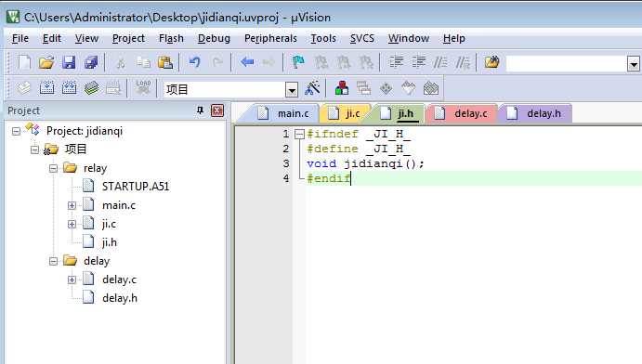
Task: Collapse the Project: jidianqi root node
Action: [16, 131]
